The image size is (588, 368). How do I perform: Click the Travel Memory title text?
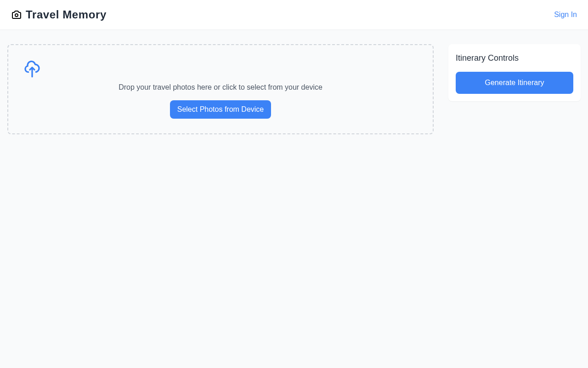[66, 15]
